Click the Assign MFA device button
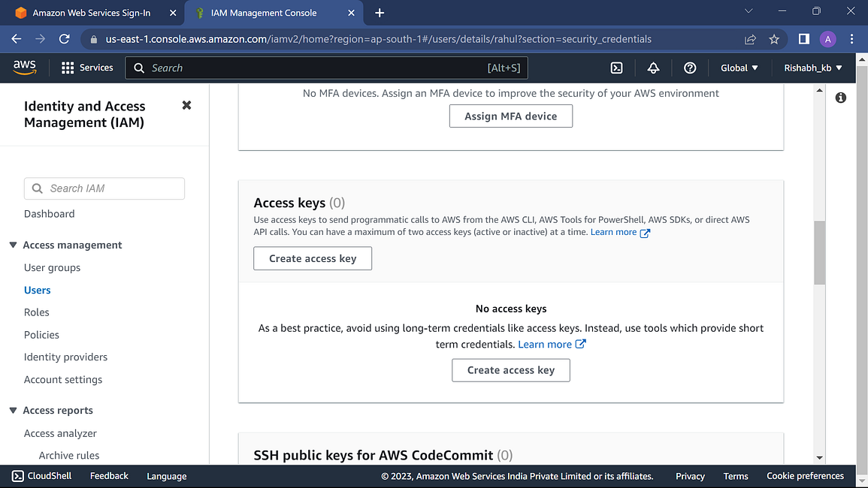This screenshot has width=868, height=488. point(510,116)
